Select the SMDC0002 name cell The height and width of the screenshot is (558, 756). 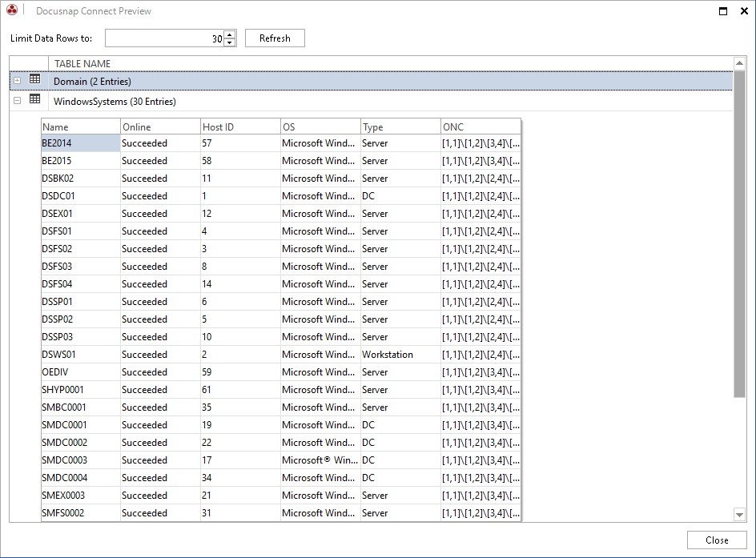81,443
